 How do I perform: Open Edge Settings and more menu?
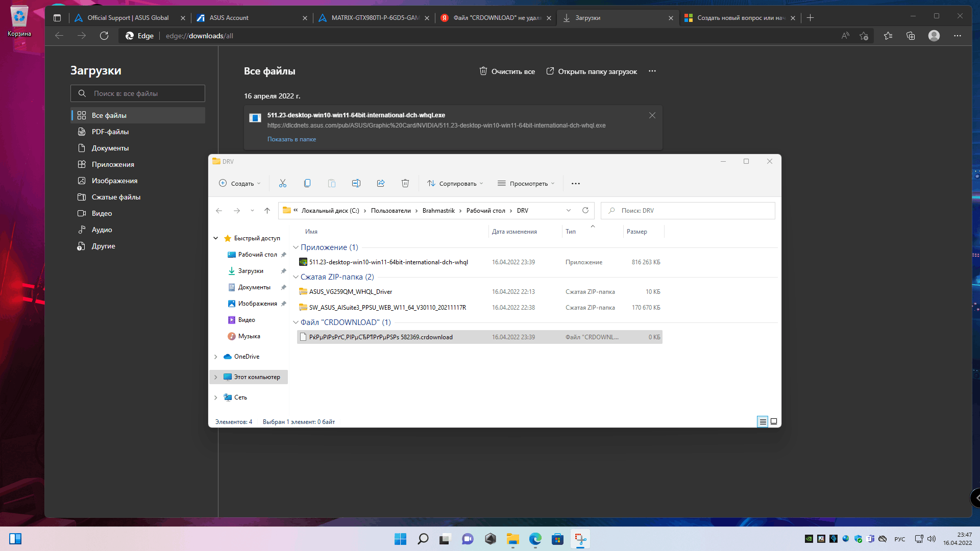click(x=958, y=36)
